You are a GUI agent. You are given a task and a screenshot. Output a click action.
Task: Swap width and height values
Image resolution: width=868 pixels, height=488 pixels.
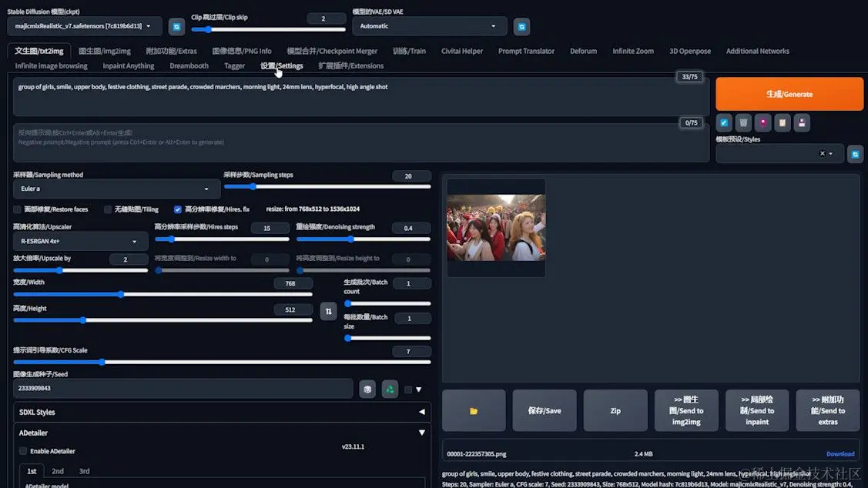pyautogui.click(x=328, y=312)
